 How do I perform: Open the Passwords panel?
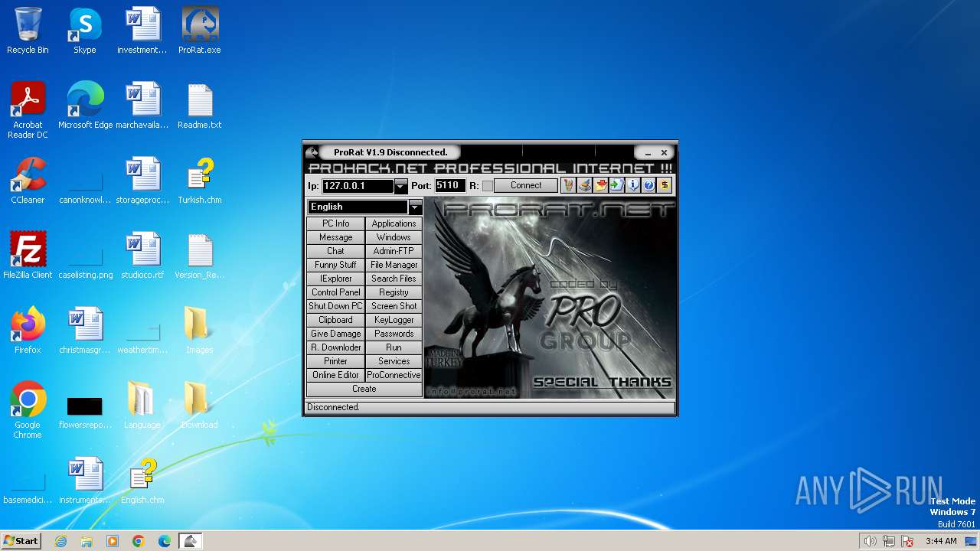click(394, 334)
